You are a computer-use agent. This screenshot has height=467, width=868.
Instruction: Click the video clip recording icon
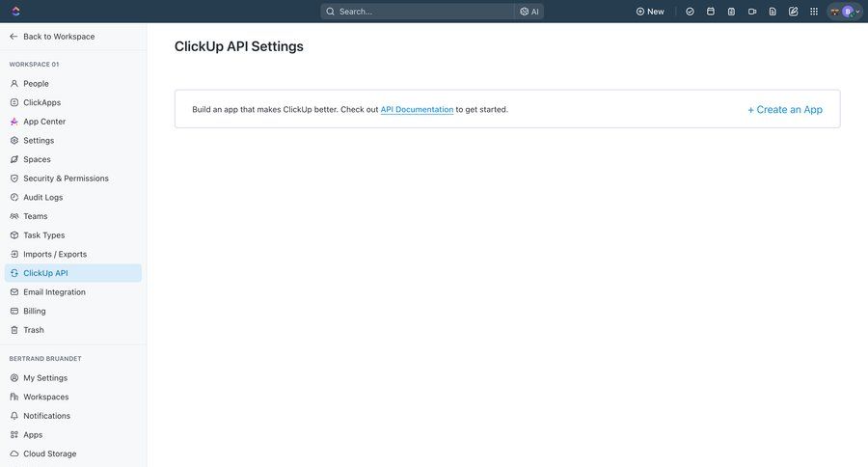pyautogui.click(x=752, y=11)
